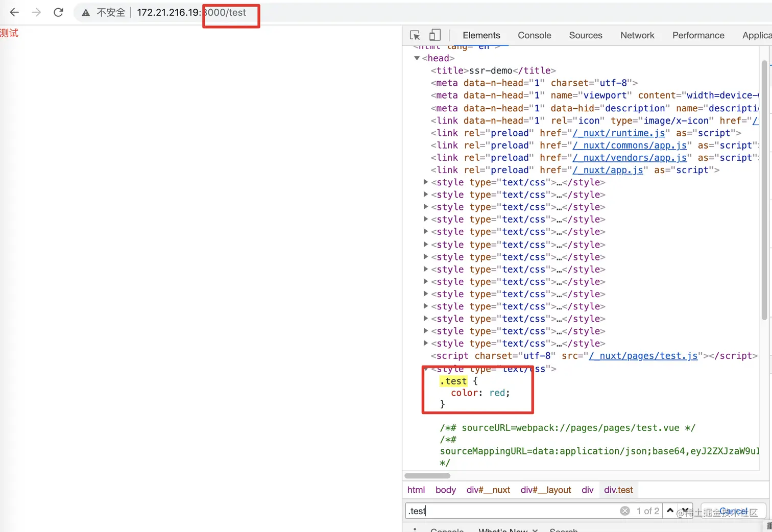Screen dimensions: 772x532
Task: Click the red 测试 text on page
Action: 9,33
